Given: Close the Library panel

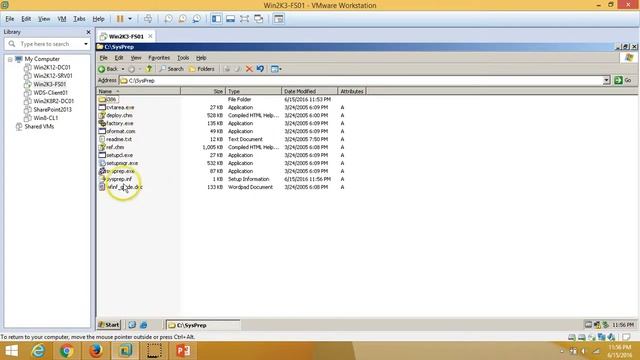Looking at the screenshot, I should tap(88, 32).
